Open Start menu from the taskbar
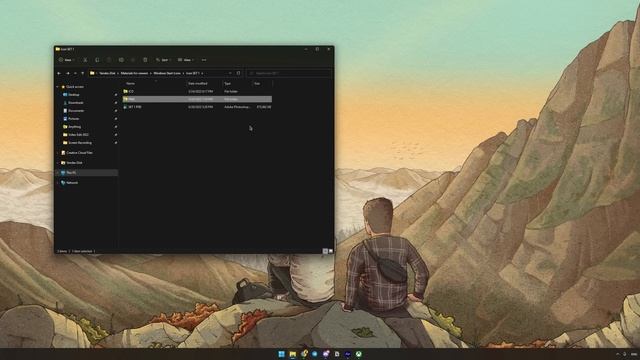The width and height of the screenshot is (640, 360). (x=282, y=354)
